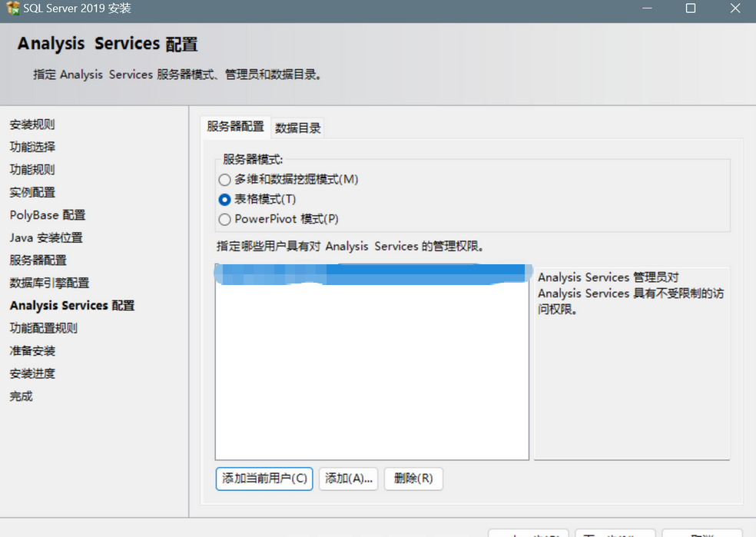Switch to the 服务器配置 tab
The image size is (756, 537).
pyautogui.click(x=235, y=127)
